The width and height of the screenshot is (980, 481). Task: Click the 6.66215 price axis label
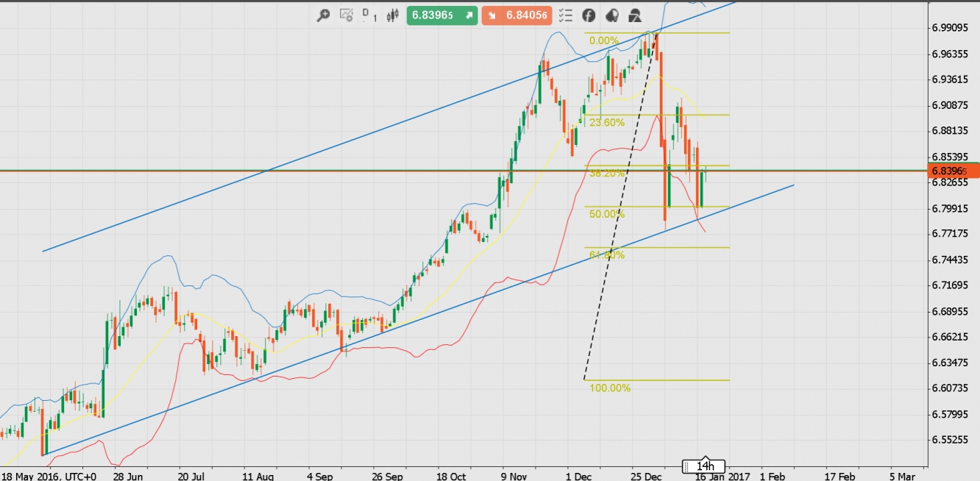click(x=949, y=337)
